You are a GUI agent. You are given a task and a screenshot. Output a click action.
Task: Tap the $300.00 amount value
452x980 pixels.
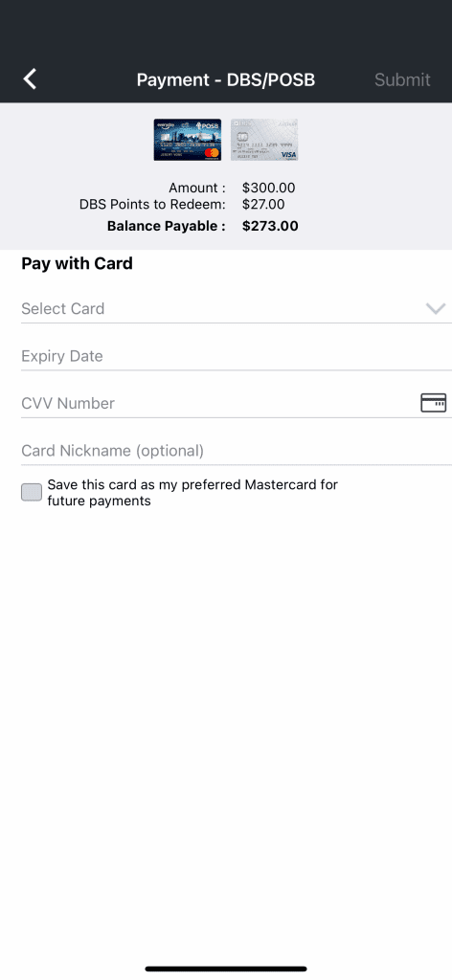pos(269,189)
